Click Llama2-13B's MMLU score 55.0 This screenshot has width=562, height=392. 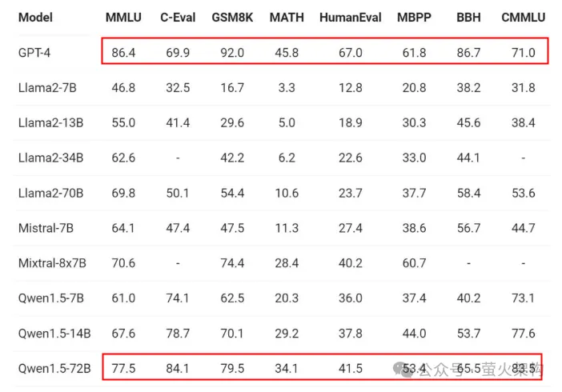123,123
